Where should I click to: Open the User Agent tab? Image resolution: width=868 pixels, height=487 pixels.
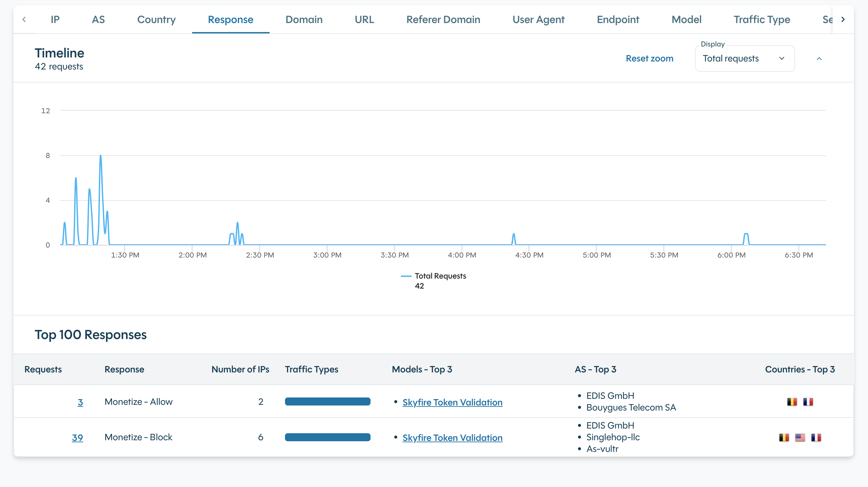coord(538,19)
